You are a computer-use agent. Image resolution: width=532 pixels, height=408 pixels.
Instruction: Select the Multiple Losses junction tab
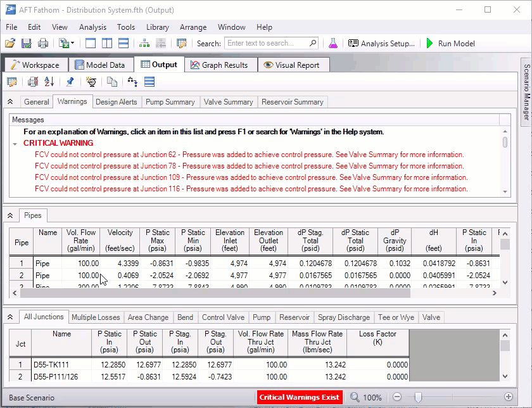click(x=96, y=317)
